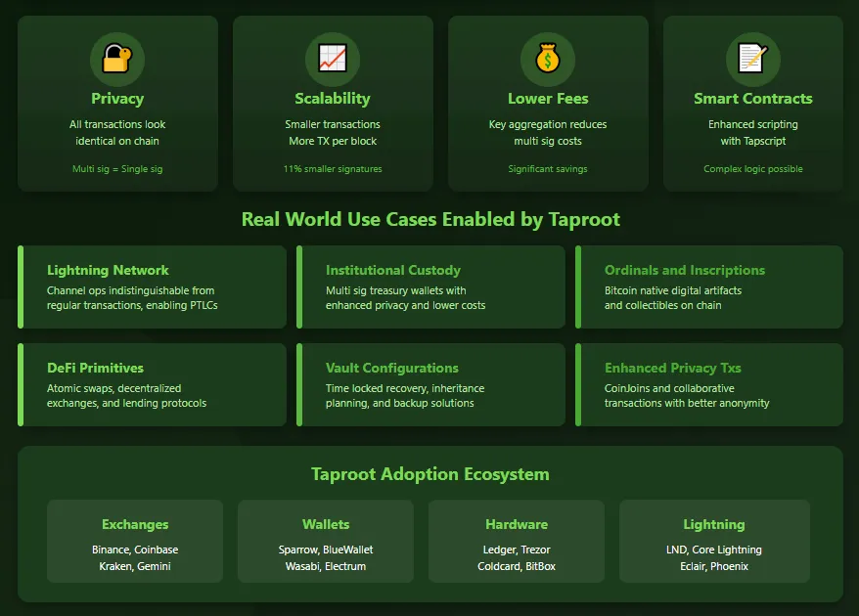Click the Ordinals and Inscriptions panel
This screenshot has height=616, width=859.
[x=709, y=286]
